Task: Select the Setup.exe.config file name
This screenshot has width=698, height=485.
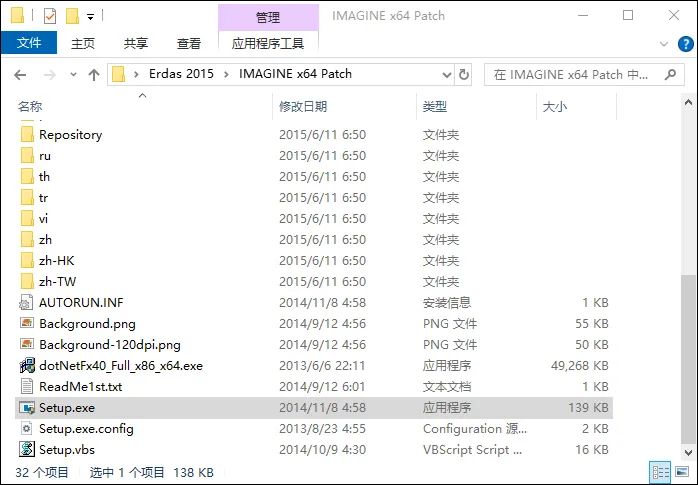Action: tap(86, 429)
